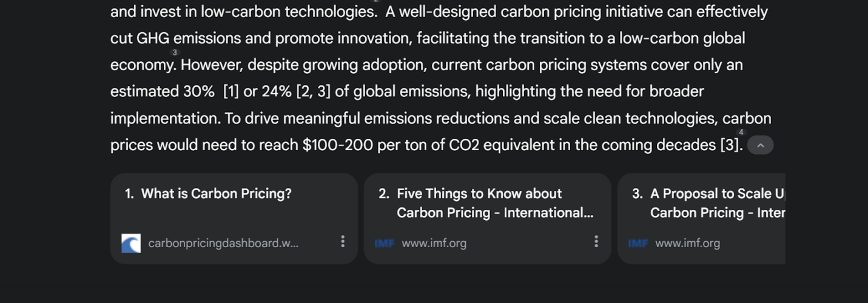This screenshot has height=303, width=868.
Task: Click superscript citation 4 above the collapse chevron
Action: tap(741, 132)
